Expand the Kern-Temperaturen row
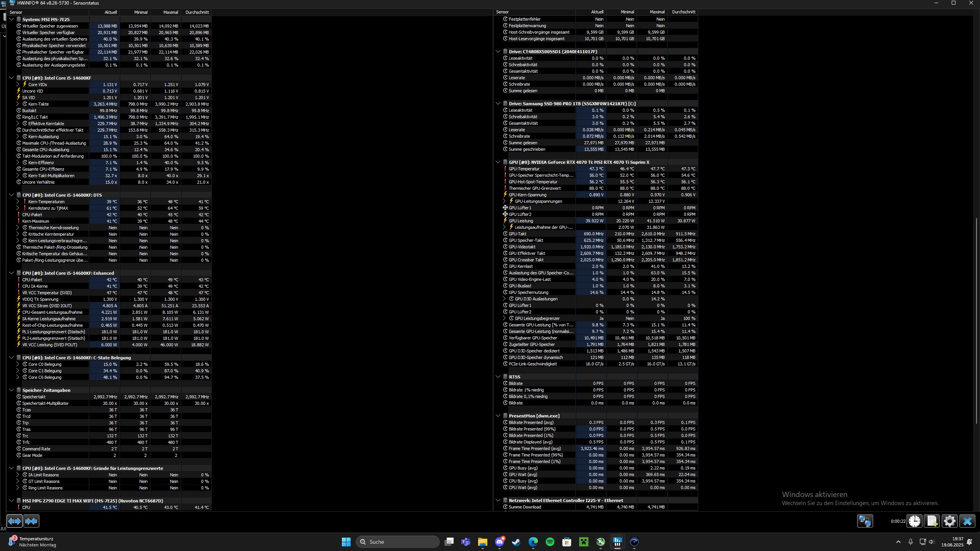Image resolution: width=980 pixels, height=551 pixels. tap(18, 202)
